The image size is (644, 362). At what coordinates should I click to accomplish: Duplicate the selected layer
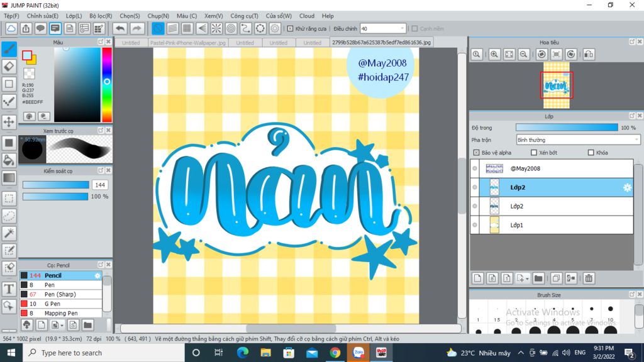[x=556, y=278]
